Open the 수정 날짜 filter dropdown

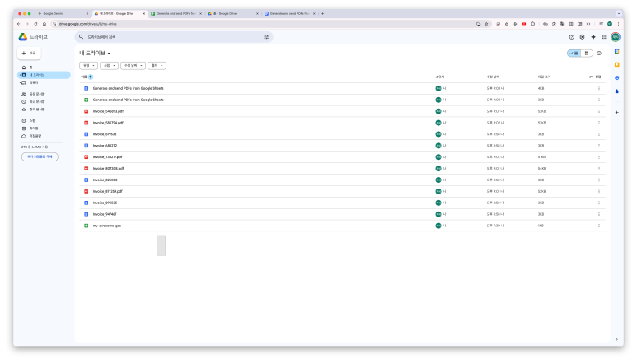[x=133, y=65]
